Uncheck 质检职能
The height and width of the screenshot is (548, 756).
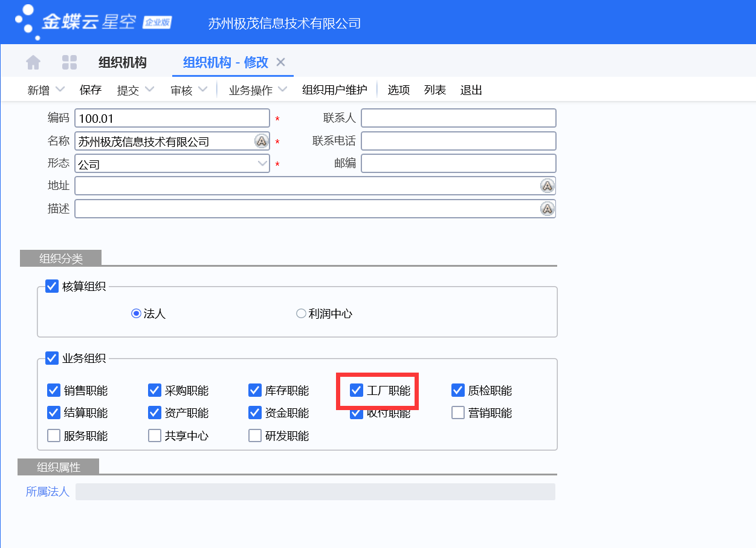458,390
